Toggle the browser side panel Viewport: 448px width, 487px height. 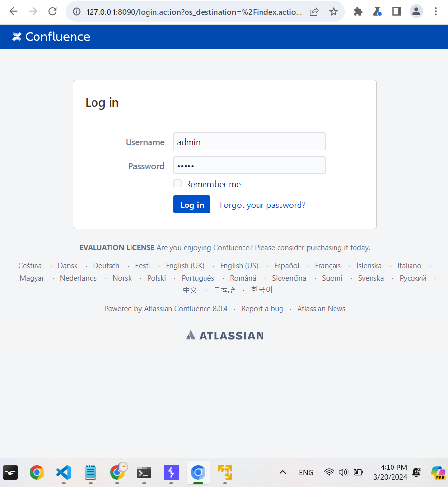coord(396,12)
